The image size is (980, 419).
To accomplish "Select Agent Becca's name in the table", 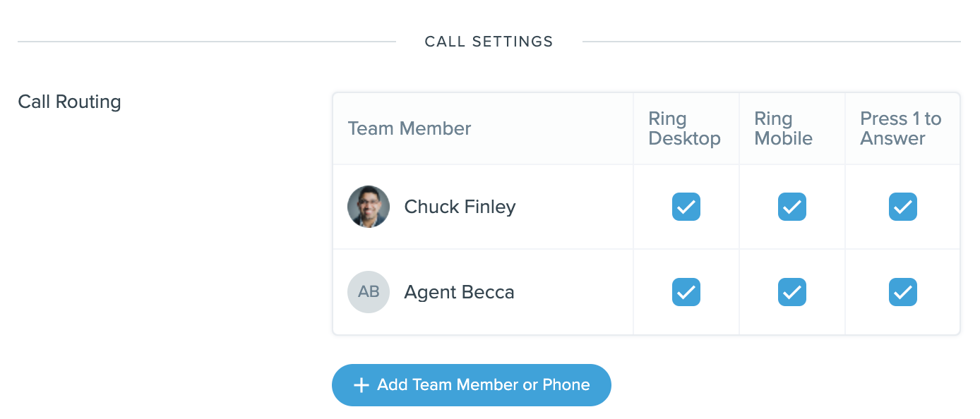I will (x=458, y=291).
